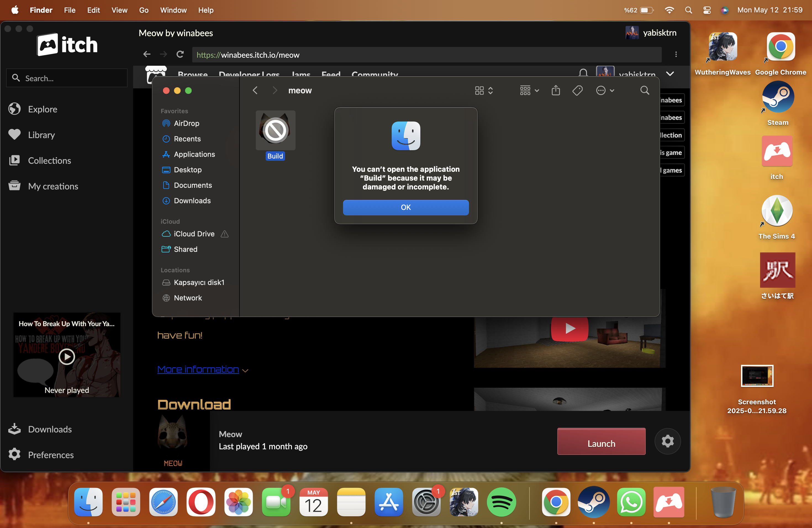Open itch browser three-dot menu
Viewport: 812px width, 528px height.
coord(676,54)
